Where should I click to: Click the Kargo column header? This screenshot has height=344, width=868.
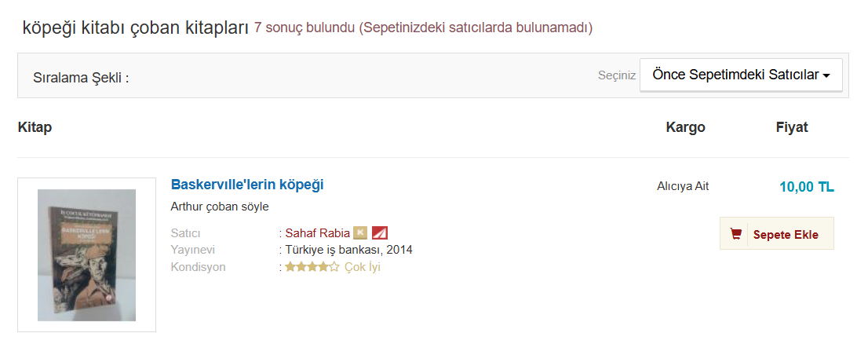pos(685,127)
